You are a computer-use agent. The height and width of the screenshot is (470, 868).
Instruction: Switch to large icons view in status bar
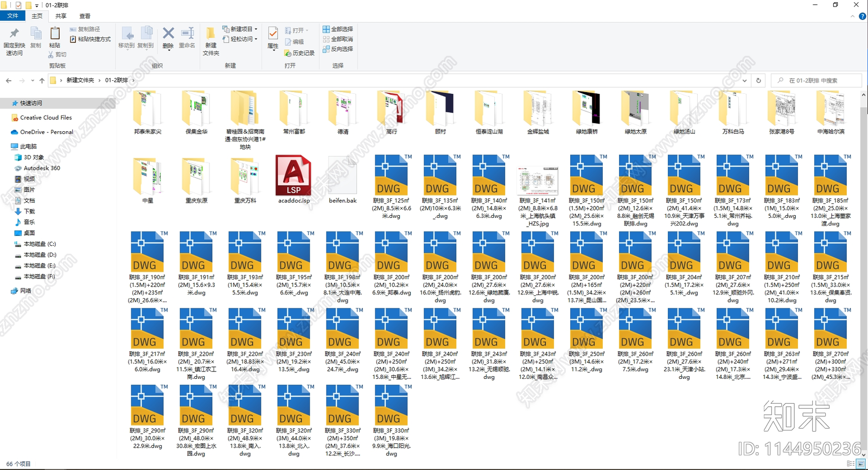(x=861, y=464)
